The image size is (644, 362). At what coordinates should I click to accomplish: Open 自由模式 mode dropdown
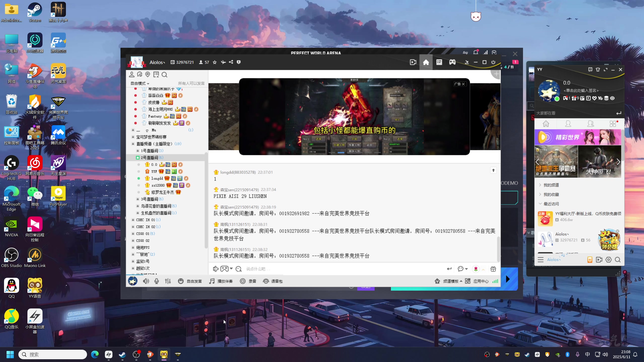pos(140,83)
